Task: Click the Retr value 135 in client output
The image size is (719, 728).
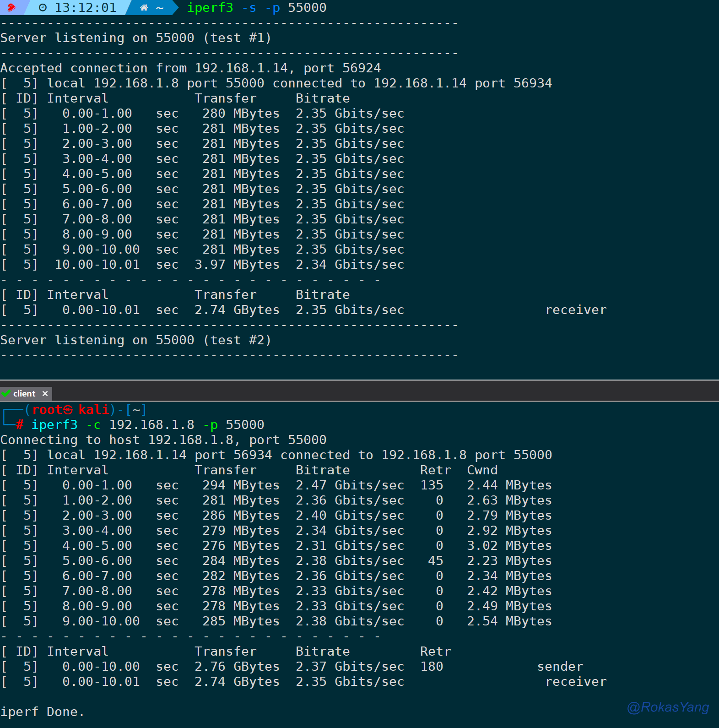Action: tap(432, 485)
